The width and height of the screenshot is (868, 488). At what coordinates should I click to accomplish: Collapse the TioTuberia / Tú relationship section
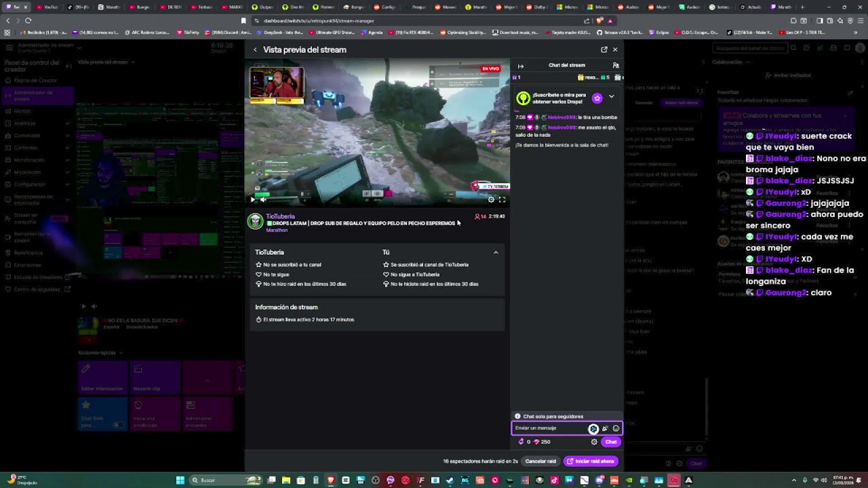click(x=496, y=252)
